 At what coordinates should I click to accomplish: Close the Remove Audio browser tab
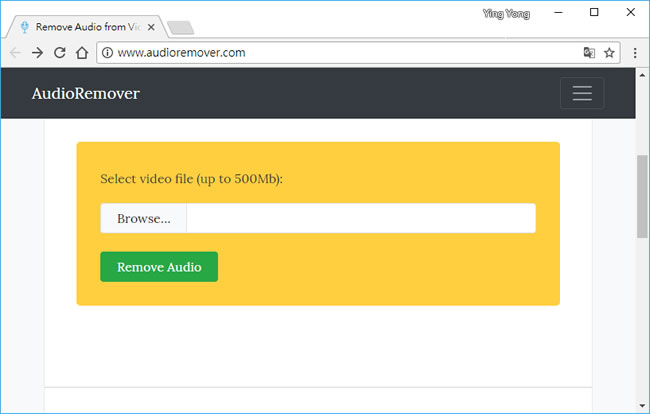pyautogui.click(x=151, y=27)
